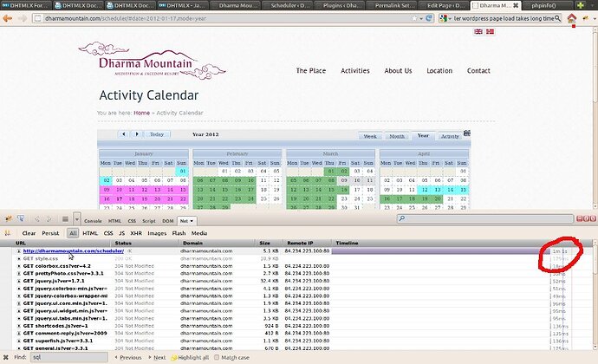
Task: Reload the page with the refresh icon
Action: point(429,18)
